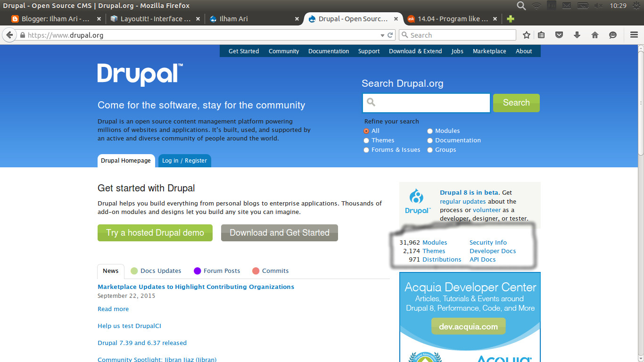Reload the current page
This screenshot has width=644, height=362.
(x=390, y=35)
